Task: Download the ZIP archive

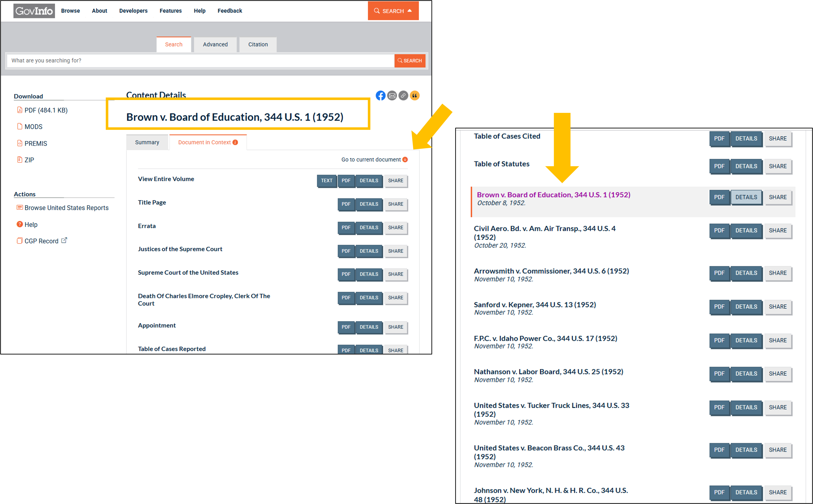Action: coord(29,160)
